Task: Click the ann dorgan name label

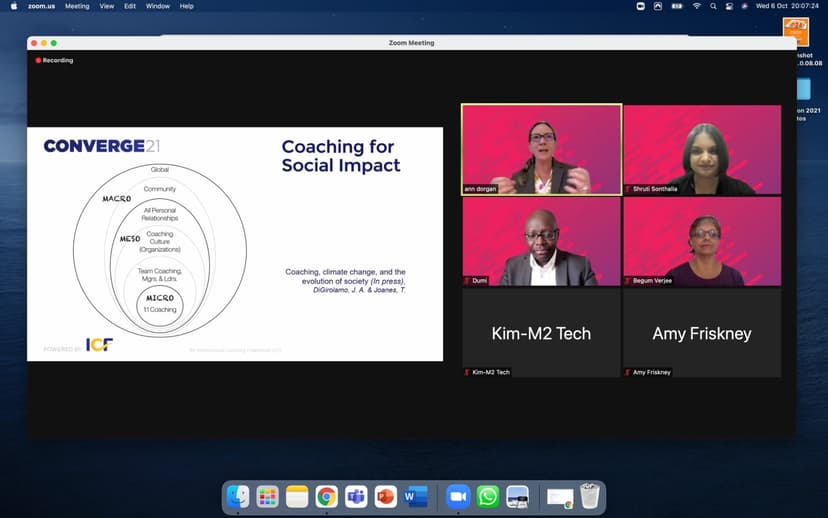Action: [x=480, y=189]
